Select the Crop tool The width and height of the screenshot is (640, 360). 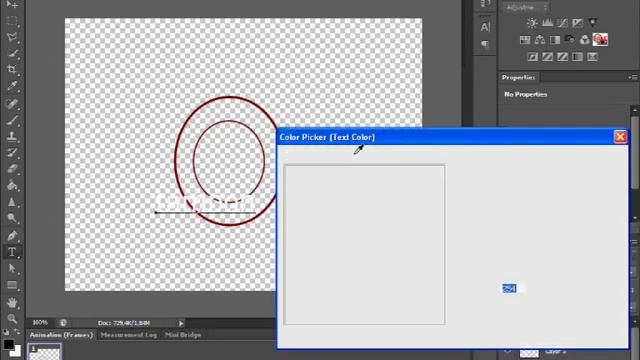[12, 69]
